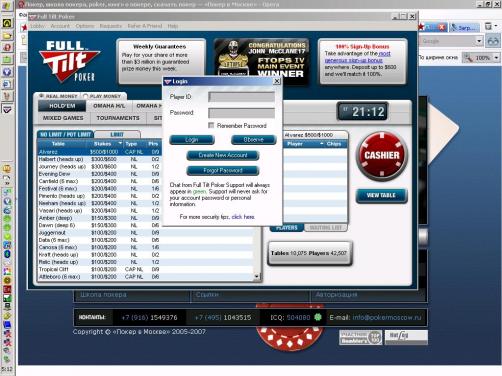502x376 pixels.
Task: Open the Lobby menu
Action: (37, 26)
